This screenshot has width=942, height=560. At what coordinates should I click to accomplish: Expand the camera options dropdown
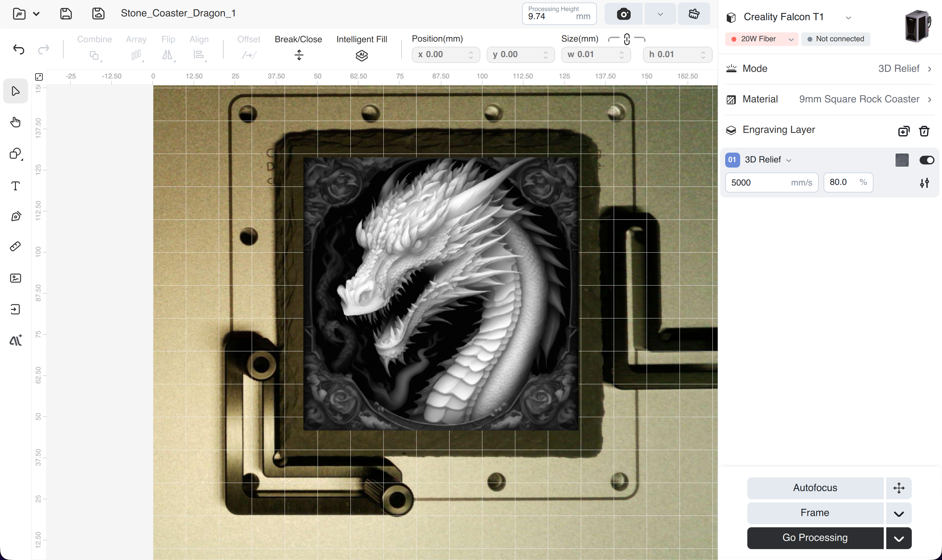click(660, 14)
